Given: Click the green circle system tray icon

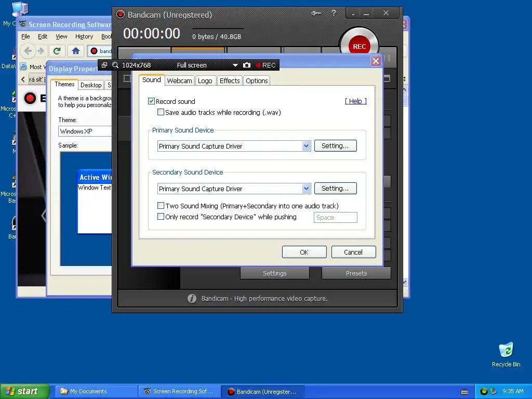Looking at the screenshot, I should point(484,391).
